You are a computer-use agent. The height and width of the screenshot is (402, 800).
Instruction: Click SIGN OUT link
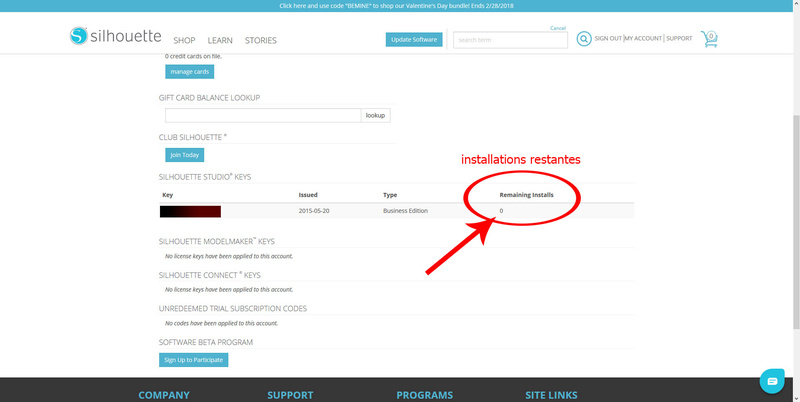click(608, 38)
